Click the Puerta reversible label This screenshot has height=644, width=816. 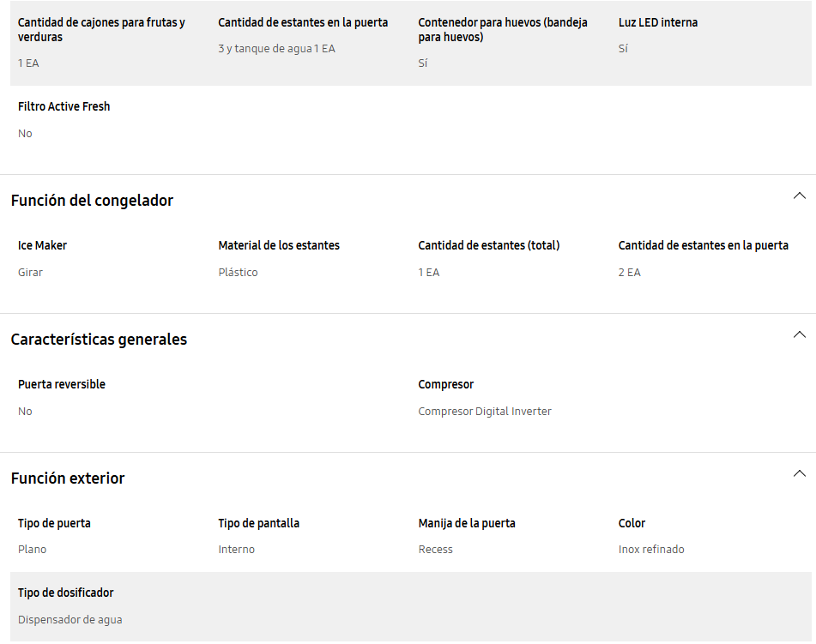[x=62, y=384]
